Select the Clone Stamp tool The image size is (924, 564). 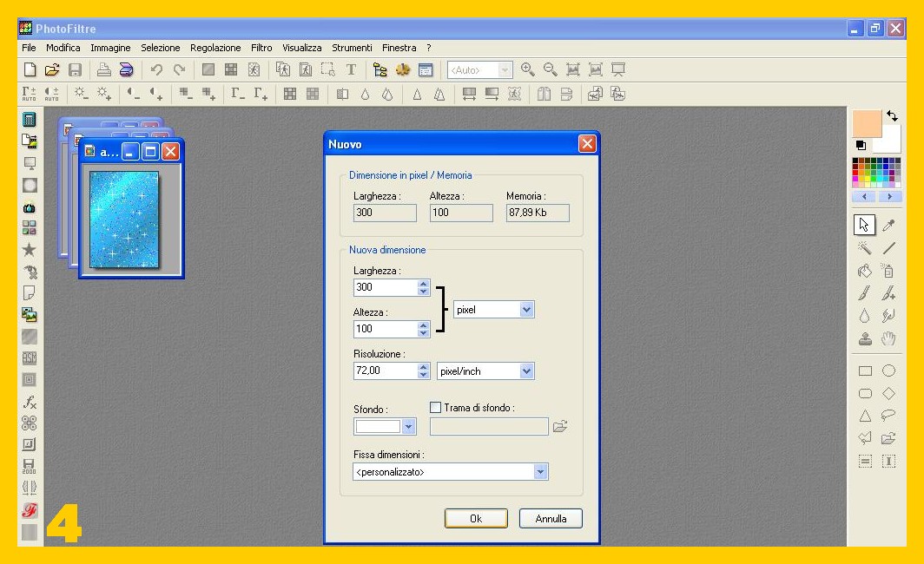click(x=864, y=338)
